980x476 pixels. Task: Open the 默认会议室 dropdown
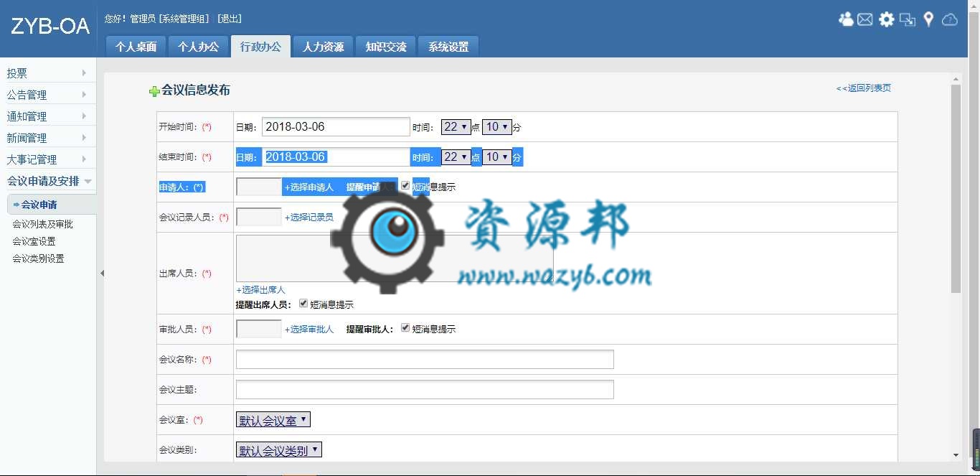(x=273, y=420)
